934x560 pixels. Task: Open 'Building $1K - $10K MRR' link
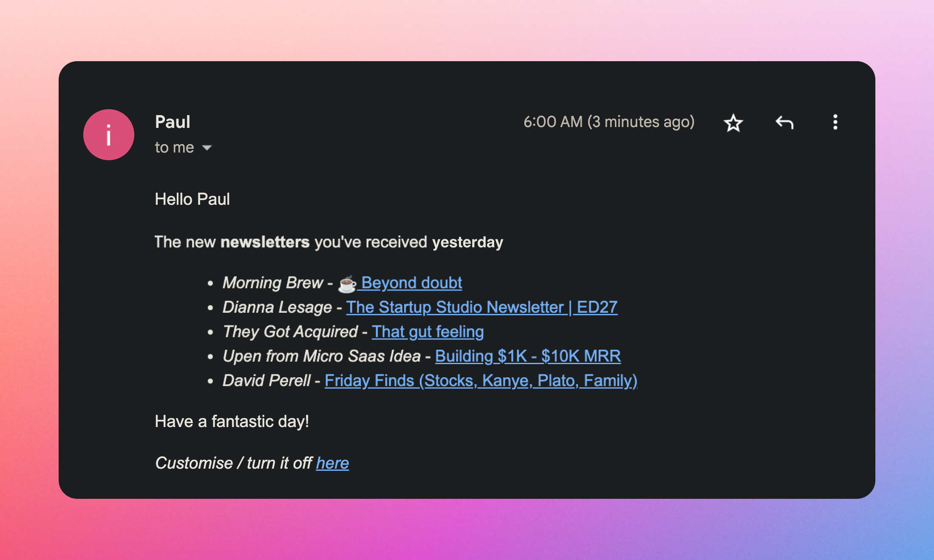tap(528, 356)
